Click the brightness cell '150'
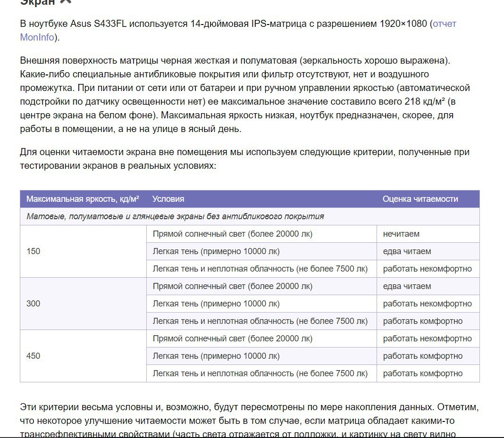 pos(83,251)
